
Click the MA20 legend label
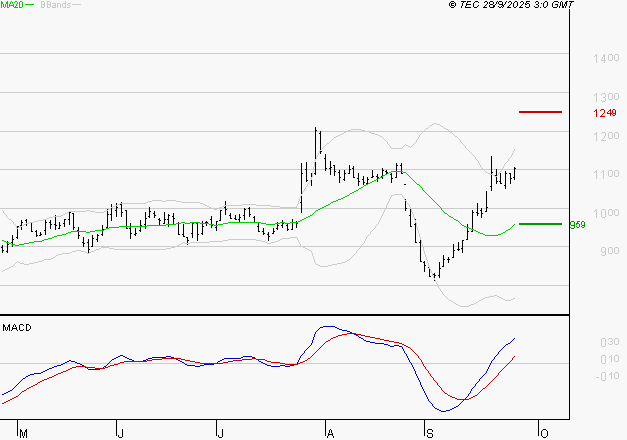point(11,6)
